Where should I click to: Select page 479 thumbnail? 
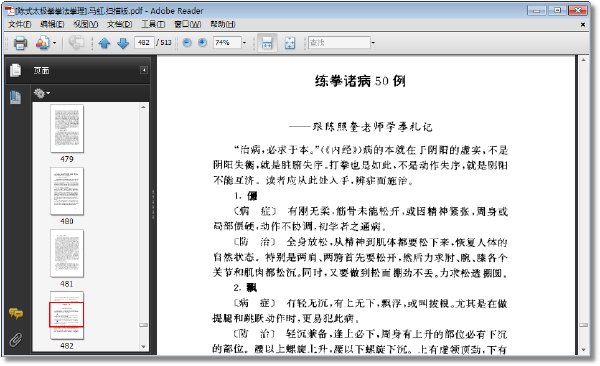pyautogui.click(x=67, y=128)
